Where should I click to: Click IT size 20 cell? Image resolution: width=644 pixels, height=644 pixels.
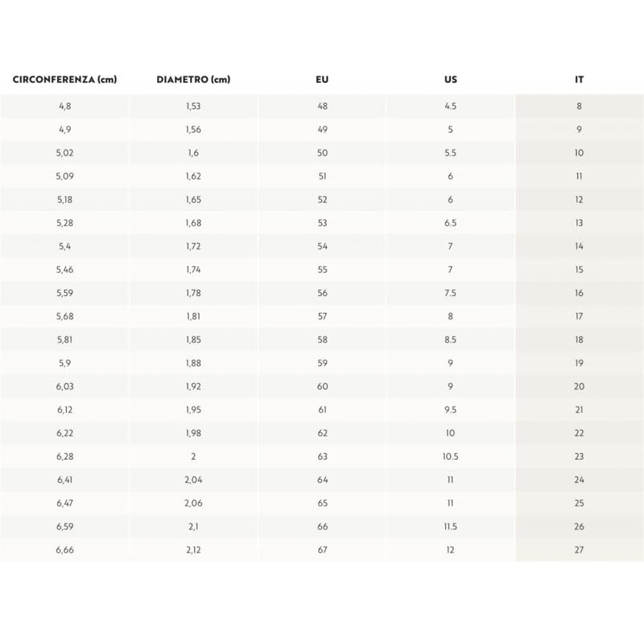pyautogui.click(x=580, y=386)
